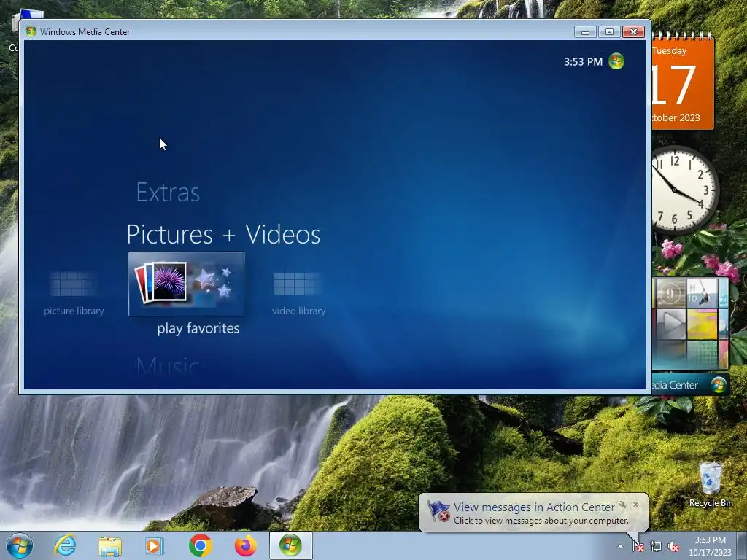Open the taskbar clock and date
Screen dimensions: 747x560
[x=710, y=546]
